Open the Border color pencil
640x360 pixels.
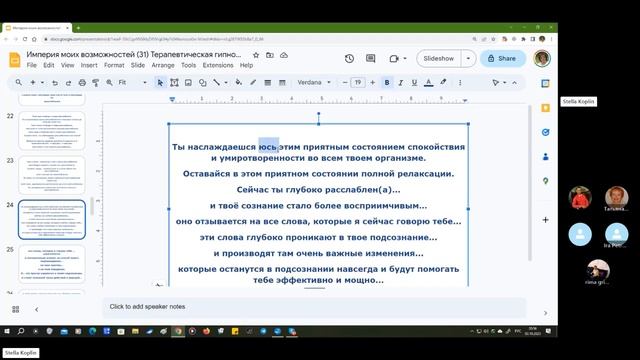[253, 82]
